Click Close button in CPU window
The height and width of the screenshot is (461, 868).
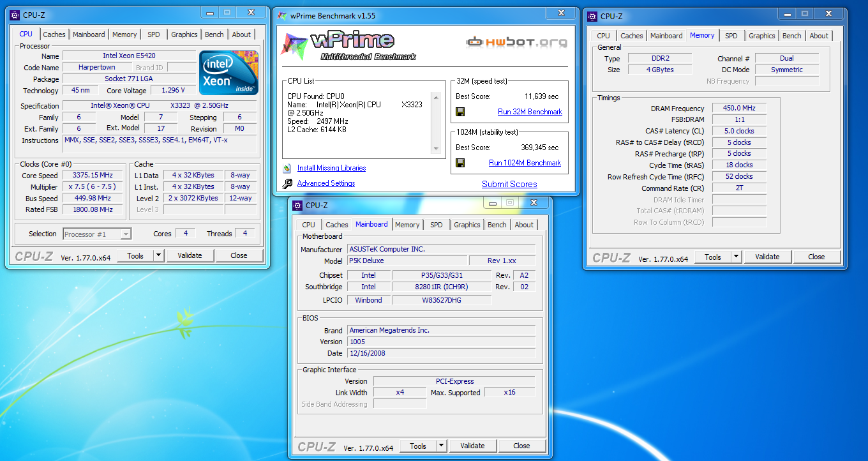pos(239,255)
